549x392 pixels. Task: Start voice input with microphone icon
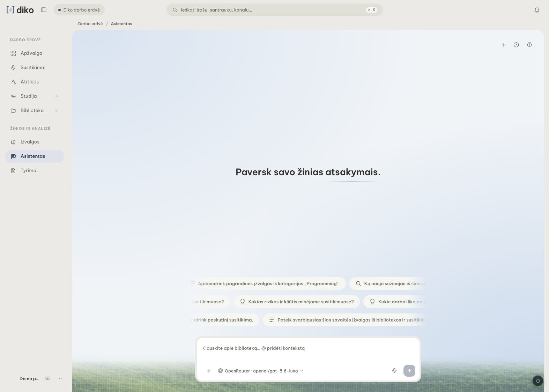tap(394, 371)
